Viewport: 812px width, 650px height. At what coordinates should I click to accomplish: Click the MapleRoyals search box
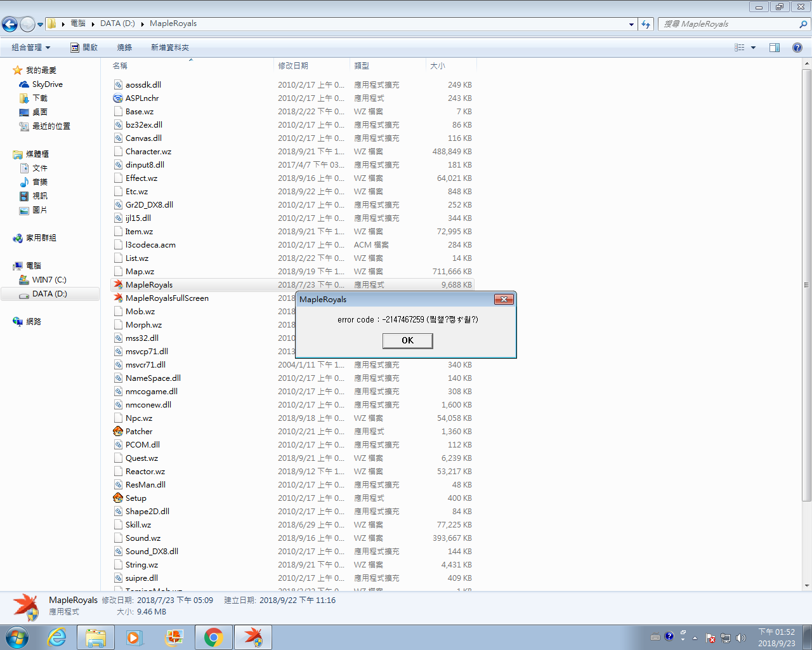pos(735,24)
